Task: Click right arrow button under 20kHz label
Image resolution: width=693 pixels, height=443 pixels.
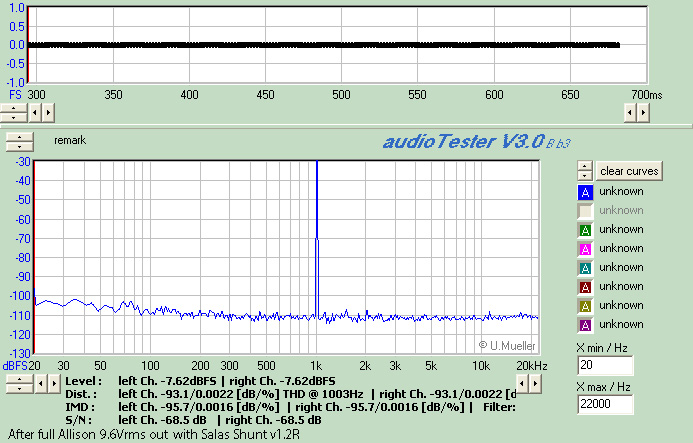Action: pyautogui.click(x=535, y=384)
